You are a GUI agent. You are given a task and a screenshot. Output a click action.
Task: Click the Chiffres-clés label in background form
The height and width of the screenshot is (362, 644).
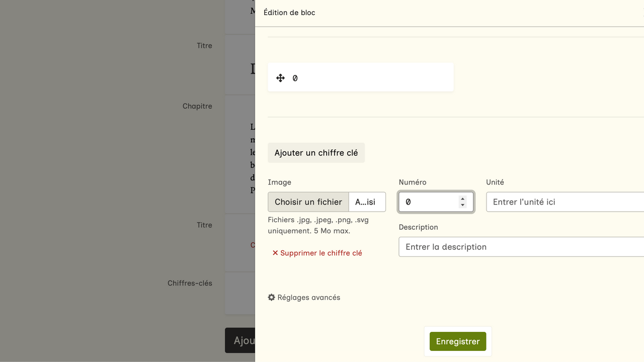click(x=190, y=283)
